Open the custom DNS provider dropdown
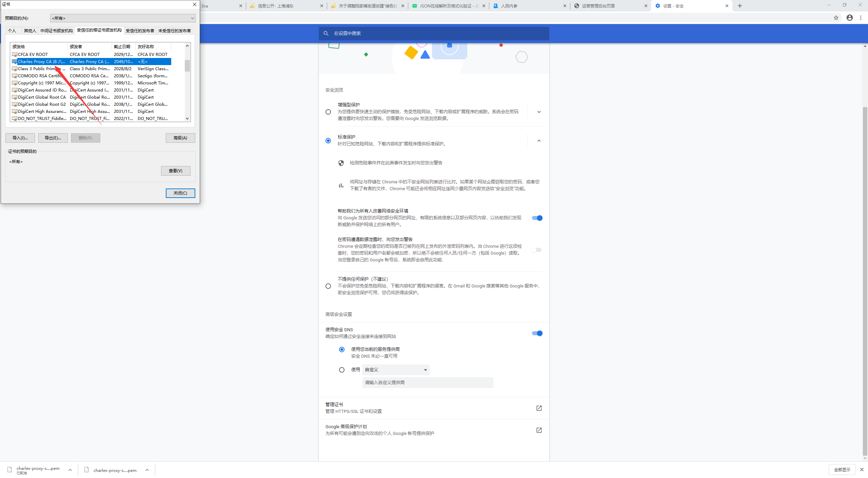The image size is (868, 478). [396, 370]
